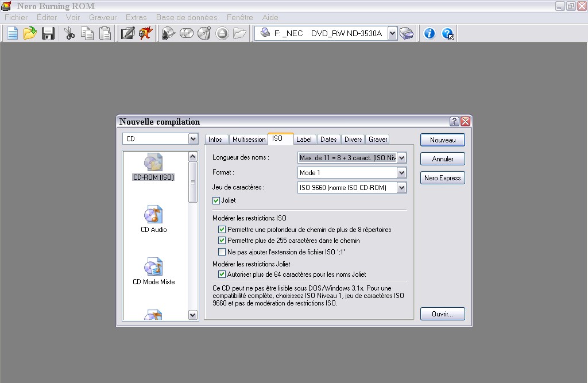Switch to the Infos tab
This screenshot has width=588, height=383.
pos(215,139)
